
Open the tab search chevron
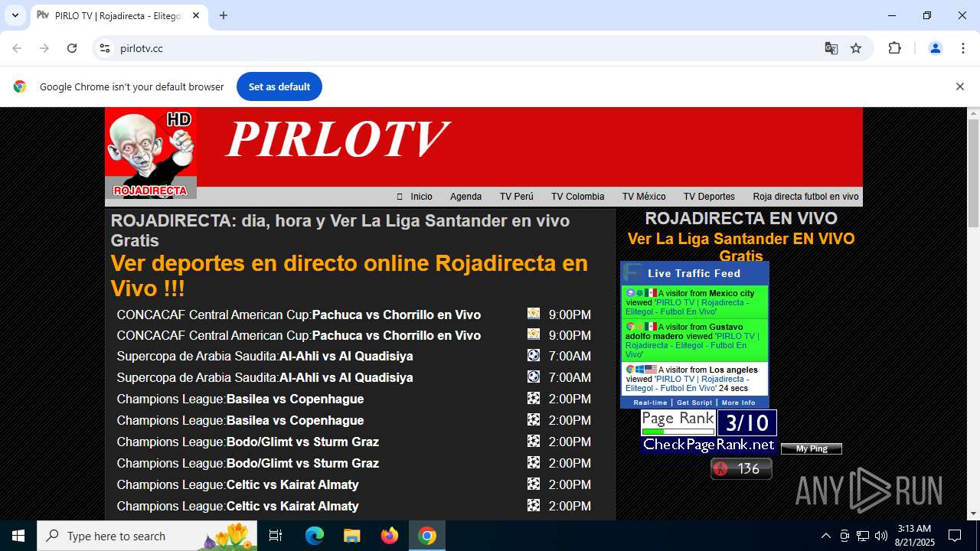[x=15, y=15]
